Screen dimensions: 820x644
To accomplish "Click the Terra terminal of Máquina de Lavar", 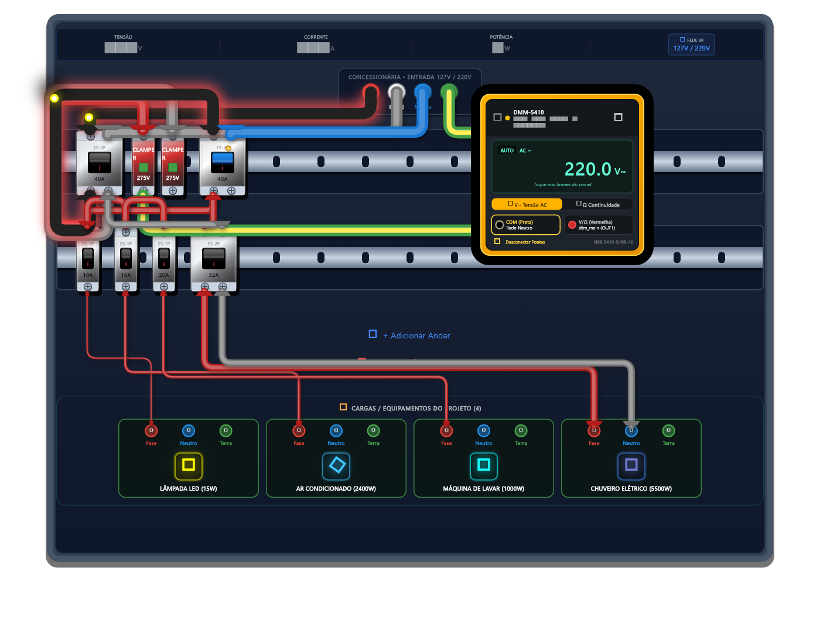I will coord(521,431).
